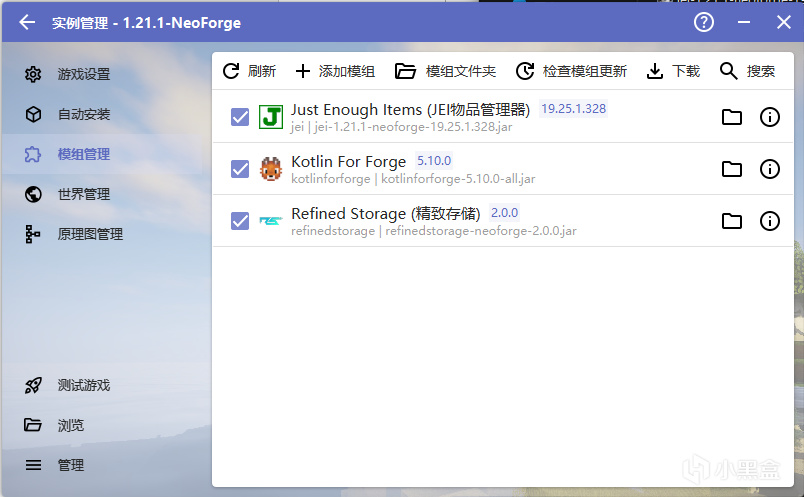Image resolution: width=804 pixels, height=497 pixels.
Task: Click refinedstorage-neoforge-2.0.0.jar filename
Action: pos(481,231)
